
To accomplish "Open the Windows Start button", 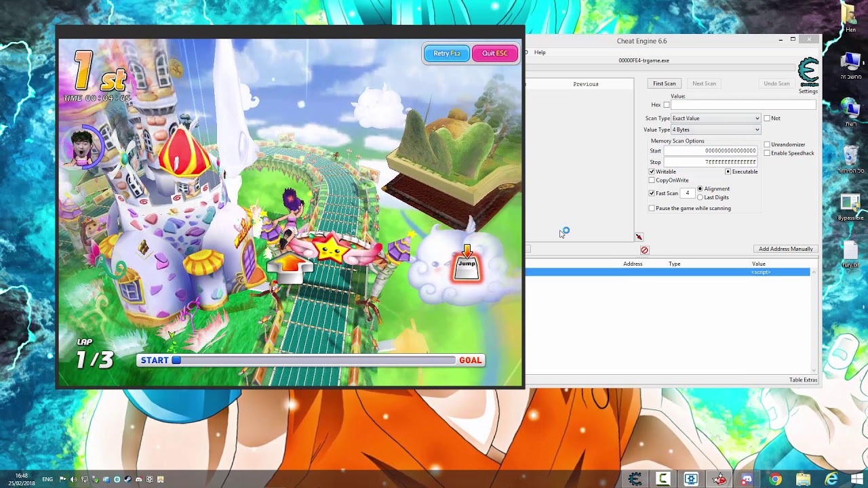I will coord(857,479).
